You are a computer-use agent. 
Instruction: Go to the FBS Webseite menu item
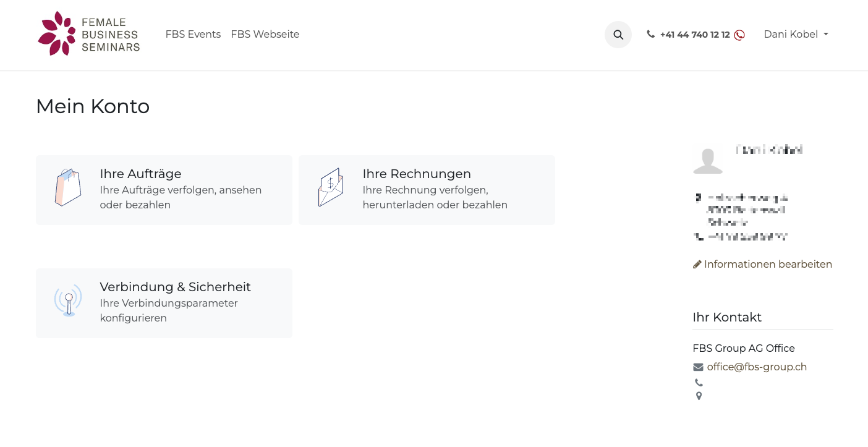pyautogui.click(x=265, y=35)
